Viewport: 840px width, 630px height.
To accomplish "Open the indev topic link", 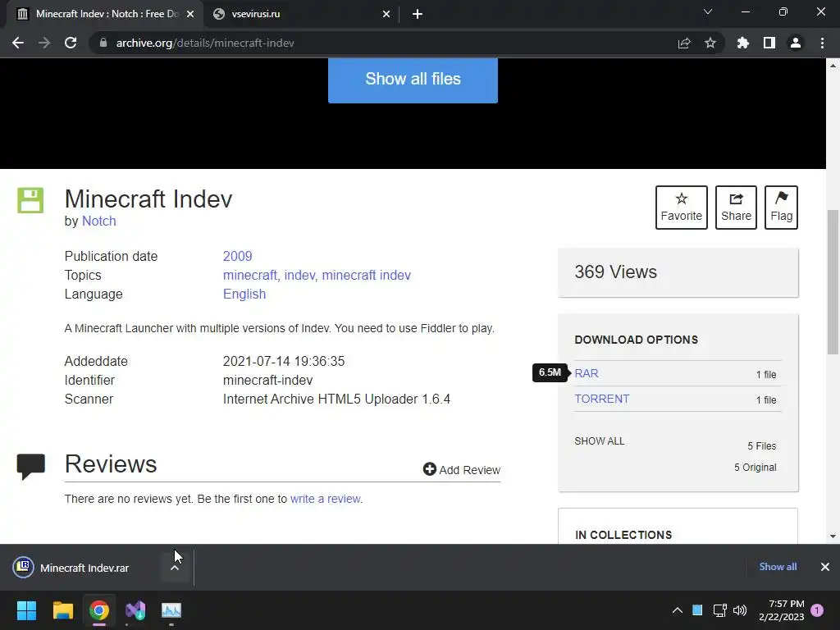I will pyautogui.click(x=299, y=275).
